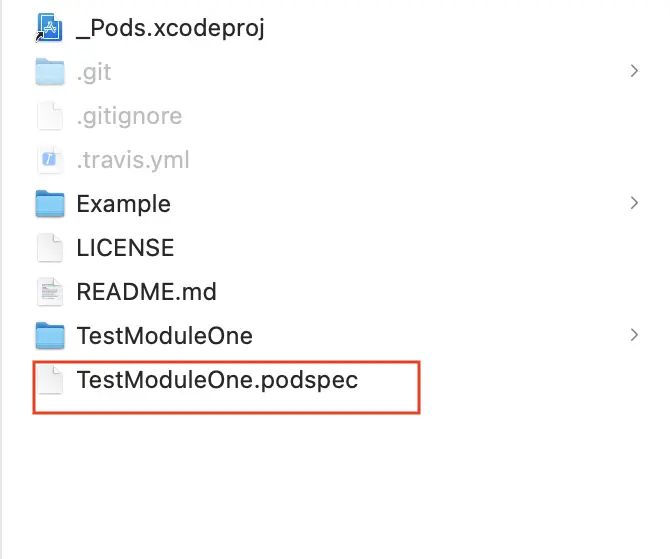Expand the .git folder chevron
Image resolution: width=670 pixels, height=559 pixels.
[634, 71]
